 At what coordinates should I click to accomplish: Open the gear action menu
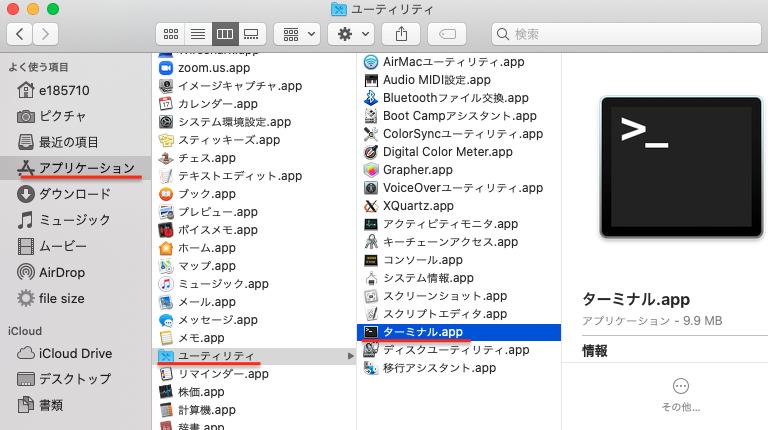point(352,34)
